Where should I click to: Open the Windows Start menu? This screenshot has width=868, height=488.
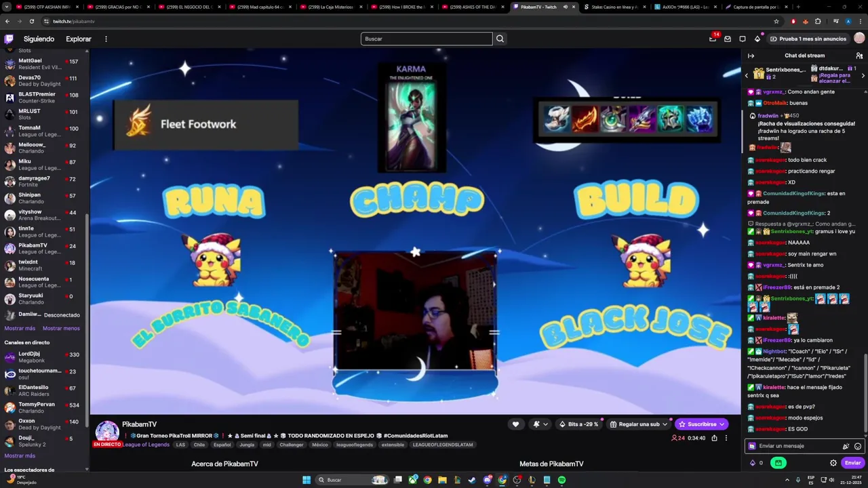[x=307, y=480]
